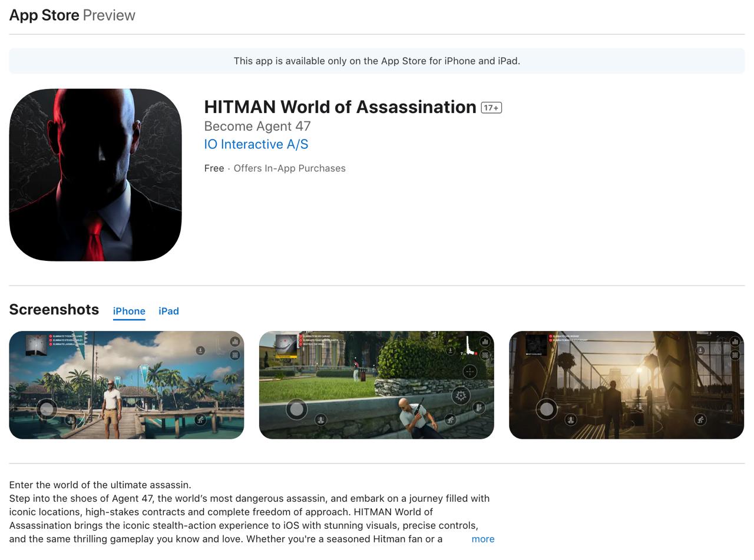The height and width of the screenshot is (560, 754).
Task: Click the 17+ age rating badge
Action: (x=491, y=108)
